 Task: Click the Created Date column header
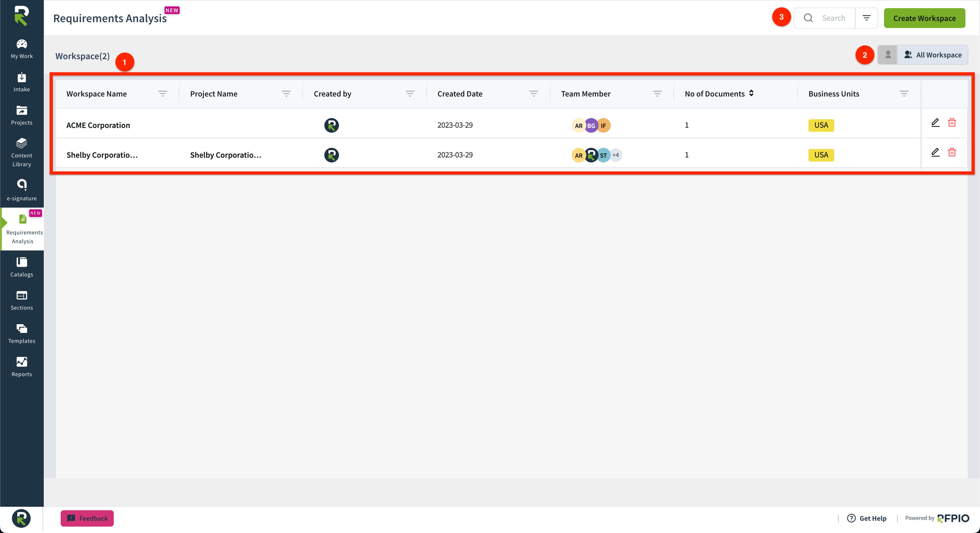pos(460,94)
